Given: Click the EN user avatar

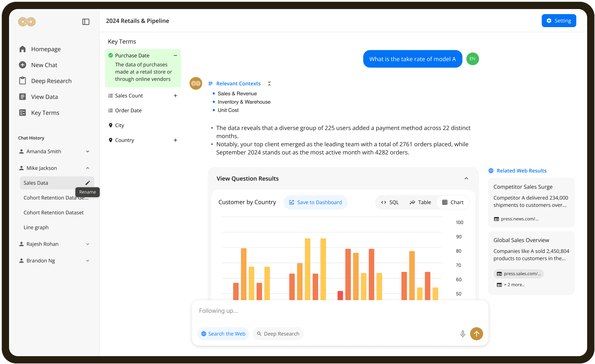Looking at the screenshot, I should pos(472,59).
